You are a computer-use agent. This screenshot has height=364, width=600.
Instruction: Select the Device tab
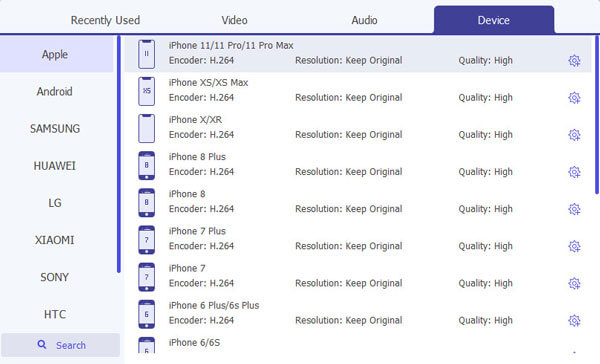click(494, 20)
